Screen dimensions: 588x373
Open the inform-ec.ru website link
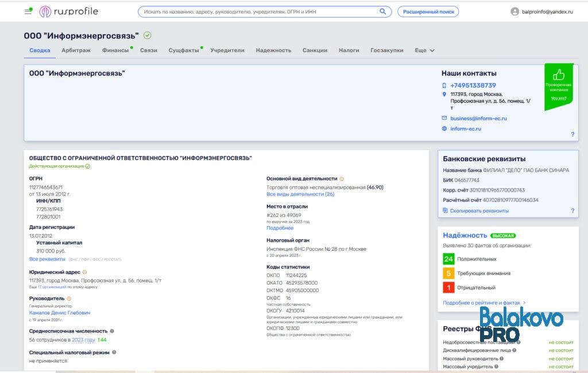tap(466, 129)
